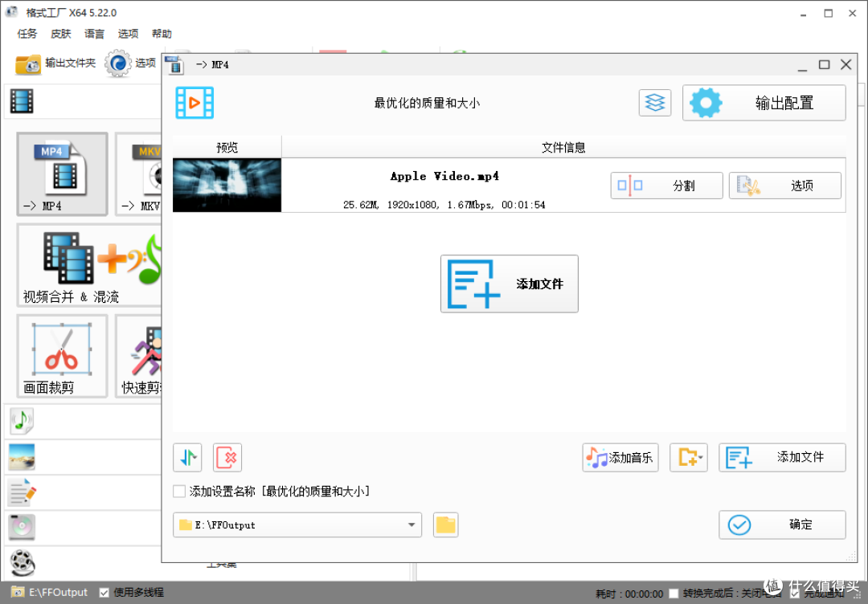
Task: Open the 语言 menu
Action: click(x=95, y=34)
